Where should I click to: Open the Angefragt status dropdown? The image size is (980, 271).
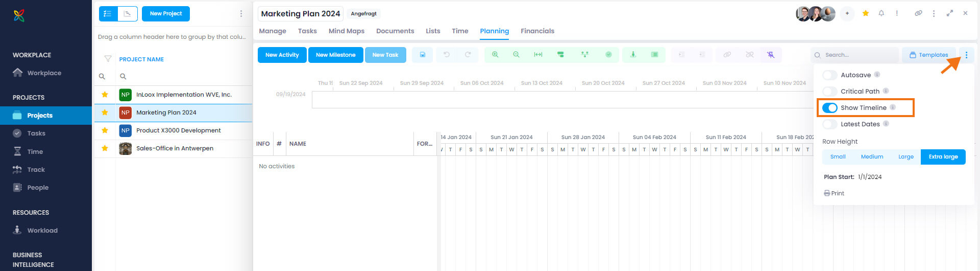pos(363,14)
